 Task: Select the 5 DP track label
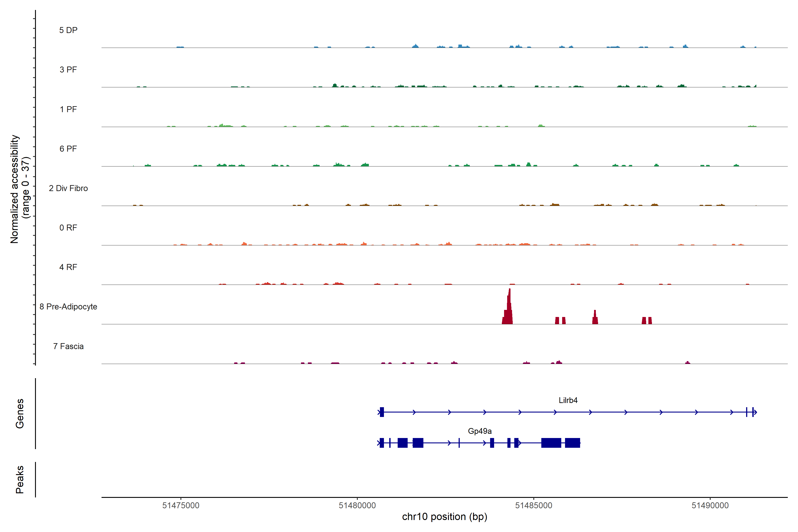[x=68, y=30]
